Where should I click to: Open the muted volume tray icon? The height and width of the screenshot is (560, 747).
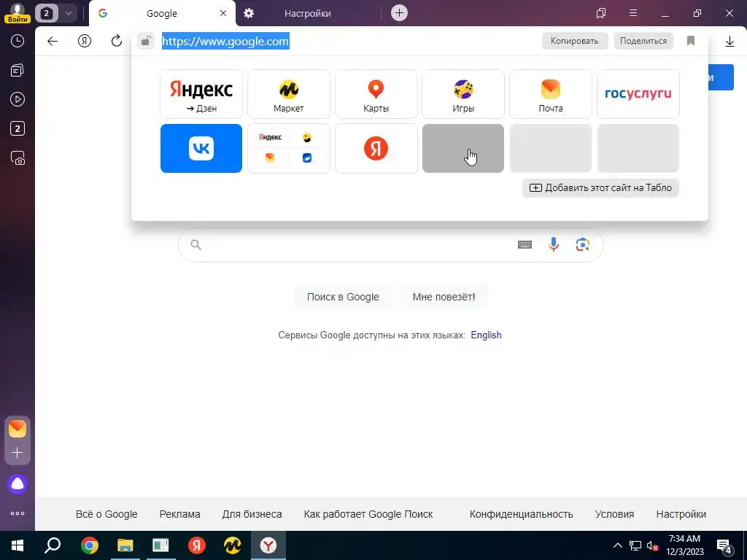653,545
